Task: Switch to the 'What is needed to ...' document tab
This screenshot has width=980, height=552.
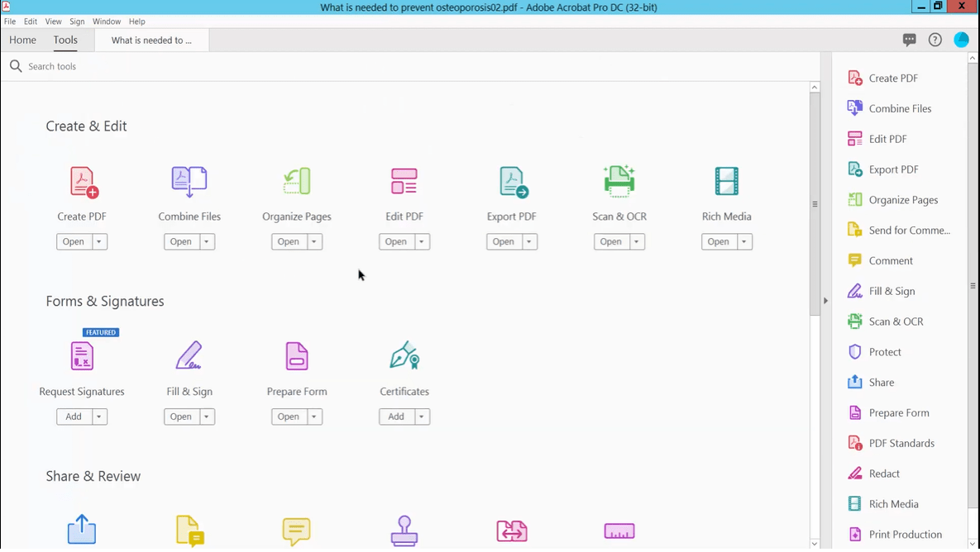Action: tap(151, 40)
